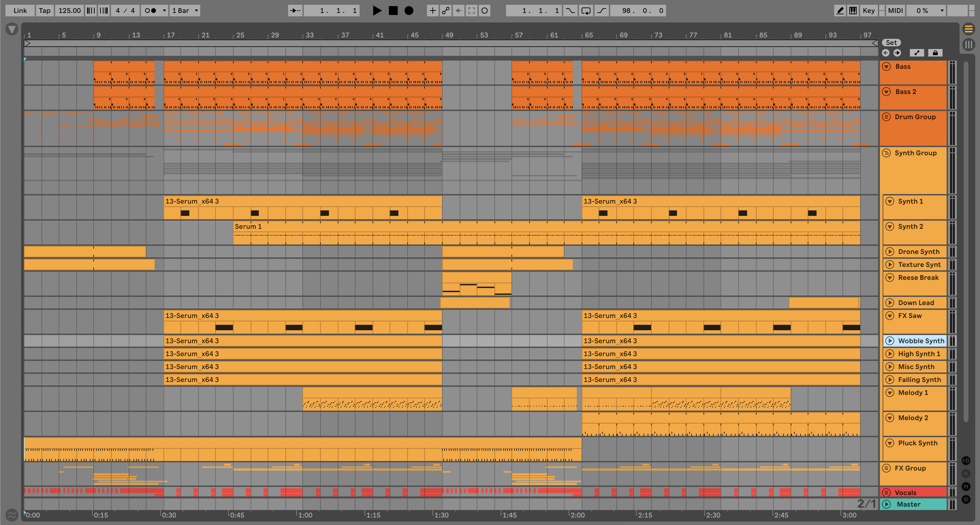Lock envelopes with the padlock icon
Image resolution: width=980 pixels, height=525 pixels.
935,53
